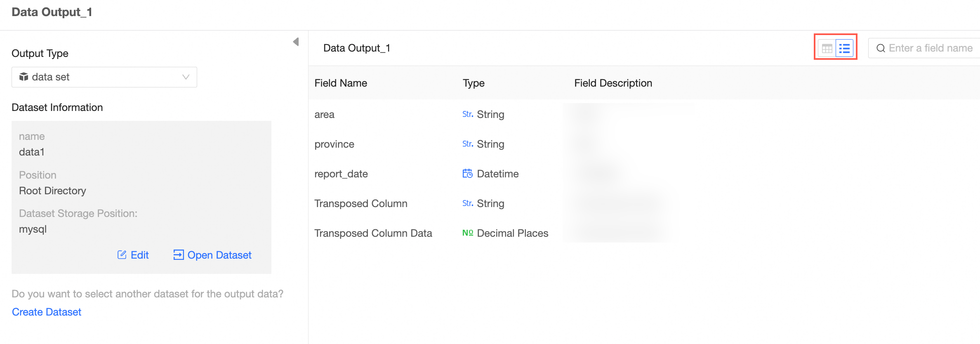Switch to field list view
The height and width of the screenshot is (344, 980).
[x=844, y=48]
